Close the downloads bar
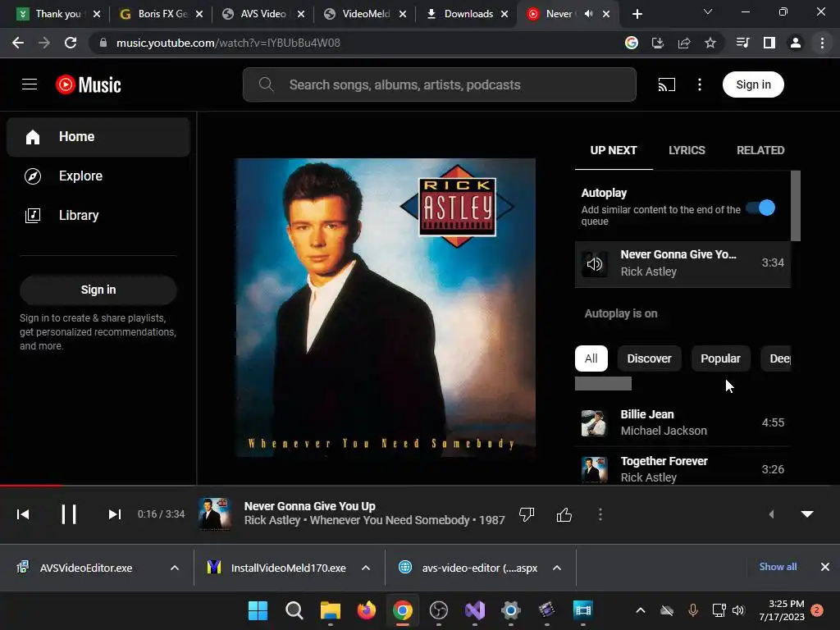The width and height of the screenshot is (840, 630). 825,567
